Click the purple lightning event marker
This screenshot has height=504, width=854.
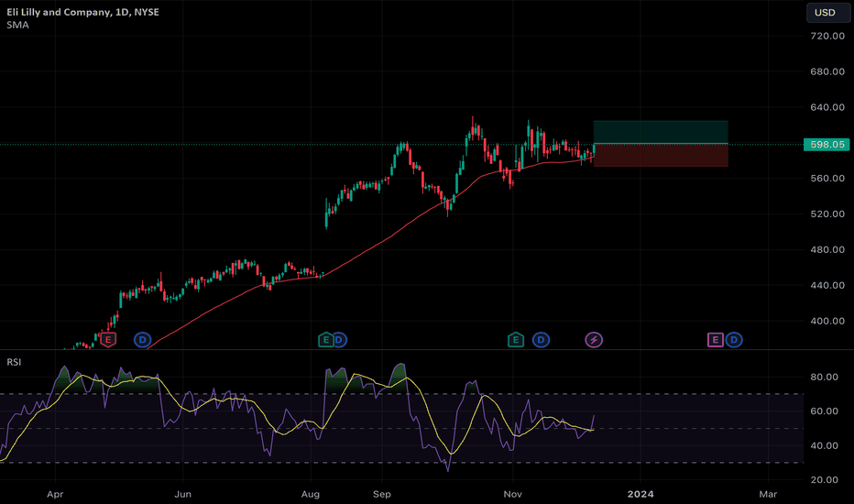[x=594, y=340]
